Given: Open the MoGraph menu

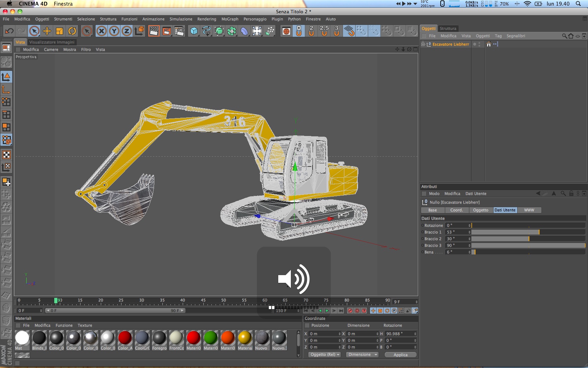Looking at the screenshot, I should point(230,19).
